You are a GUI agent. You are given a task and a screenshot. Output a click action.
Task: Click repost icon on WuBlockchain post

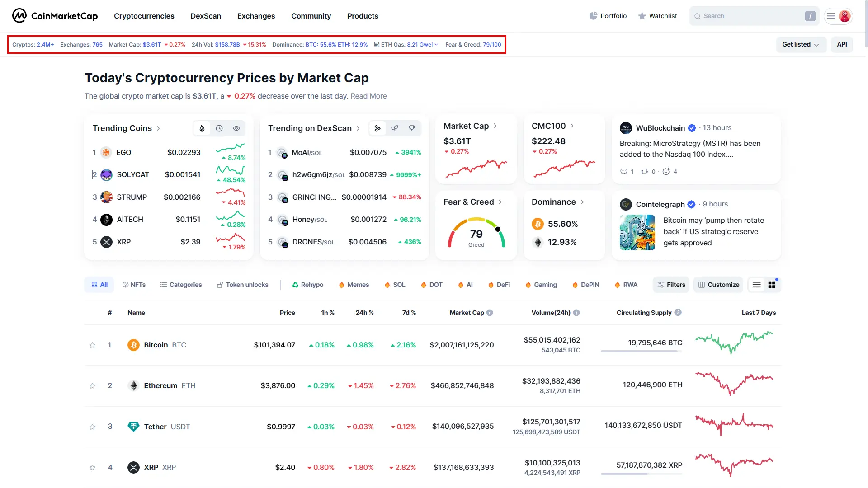coord(645,171)
